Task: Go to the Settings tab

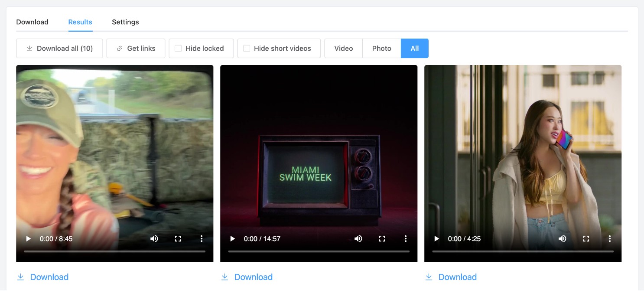Action: [x=125, y=22]
